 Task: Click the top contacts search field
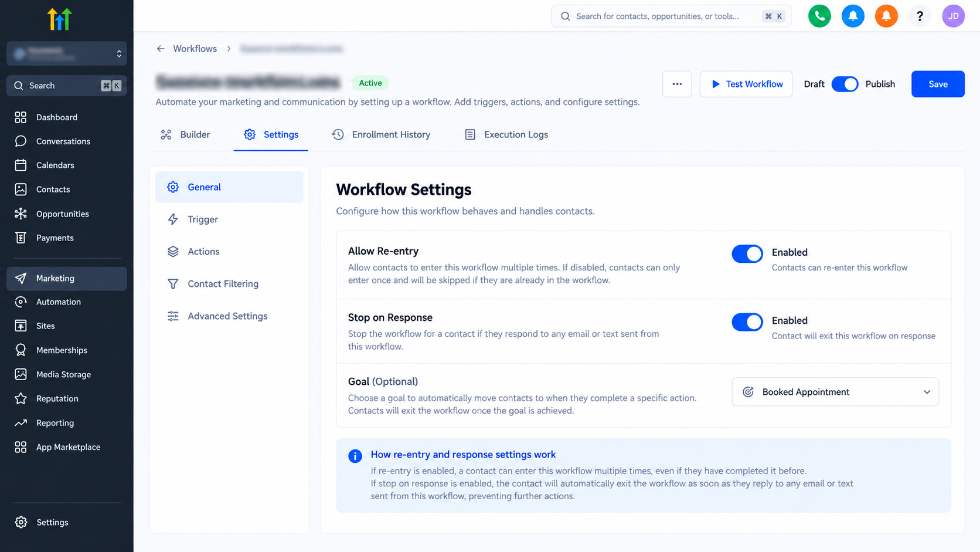click(x=671, y=16)
